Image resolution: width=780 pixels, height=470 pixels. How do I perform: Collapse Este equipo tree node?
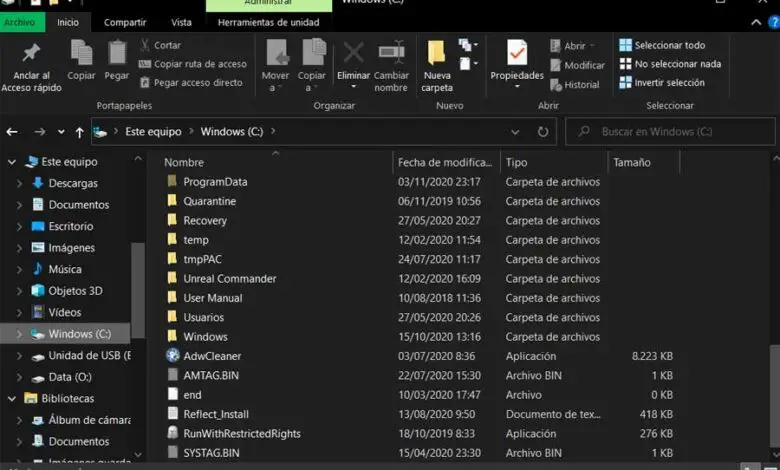(12, 162)
